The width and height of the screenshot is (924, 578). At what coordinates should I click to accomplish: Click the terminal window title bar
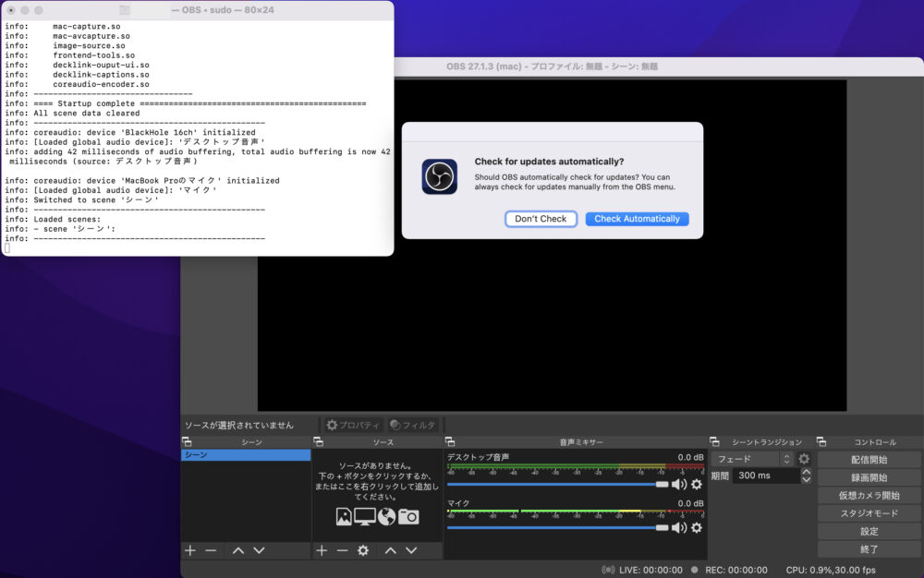tap(198, 10)
